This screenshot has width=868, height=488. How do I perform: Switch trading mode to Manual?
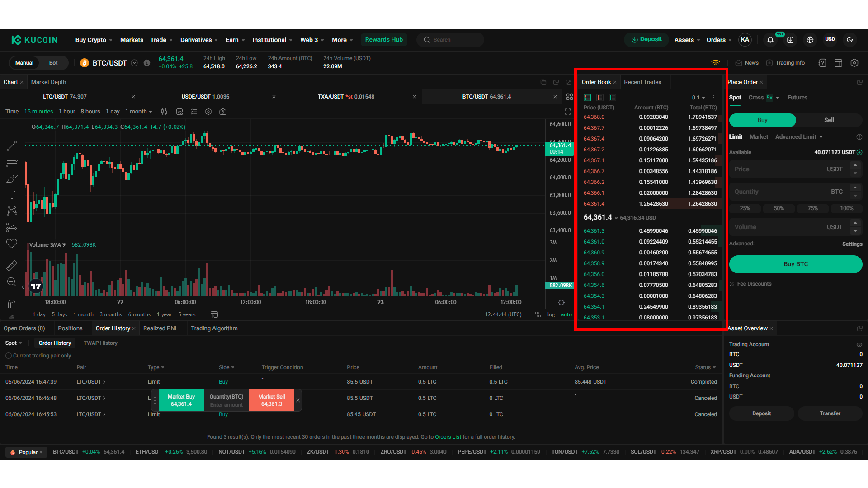[x=24, y=63]
